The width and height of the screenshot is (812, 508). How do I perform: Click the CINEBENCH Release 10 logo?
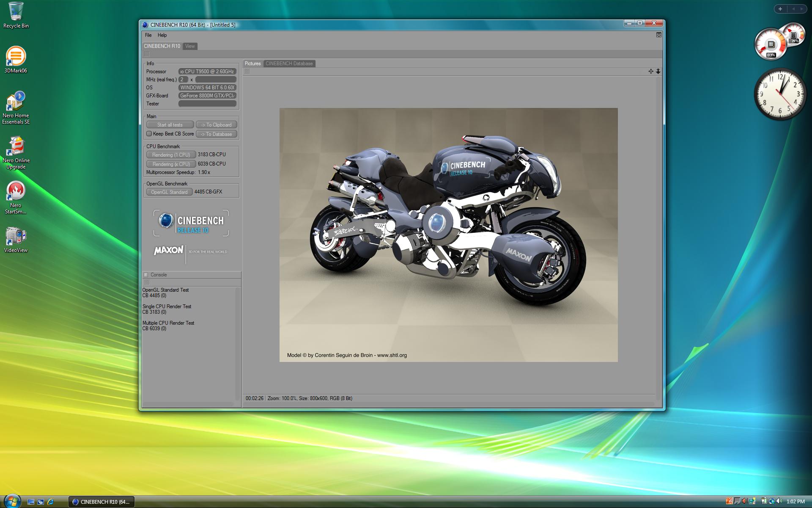click(x=191, y=223)
